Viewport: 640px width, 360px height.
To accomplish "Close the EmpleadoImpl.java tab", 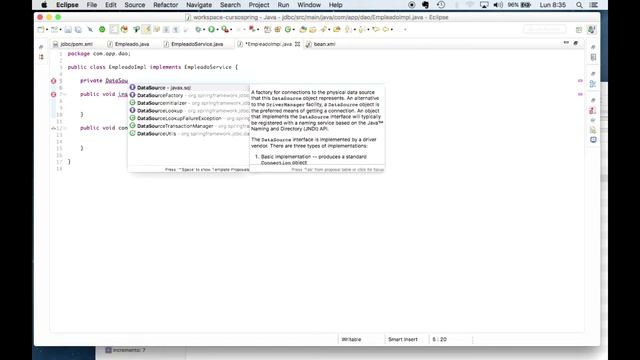I will (x=297, y=44).
